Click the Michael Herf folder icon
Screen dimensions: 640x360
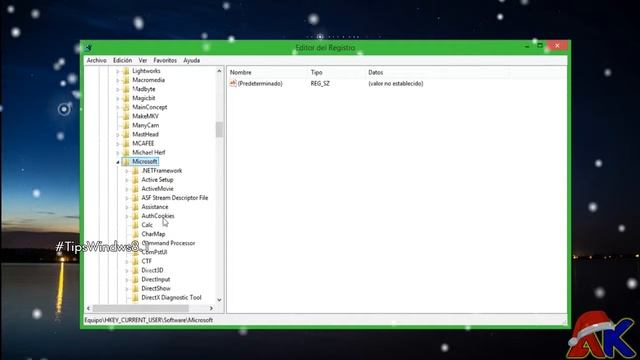(x=126, y=152)
